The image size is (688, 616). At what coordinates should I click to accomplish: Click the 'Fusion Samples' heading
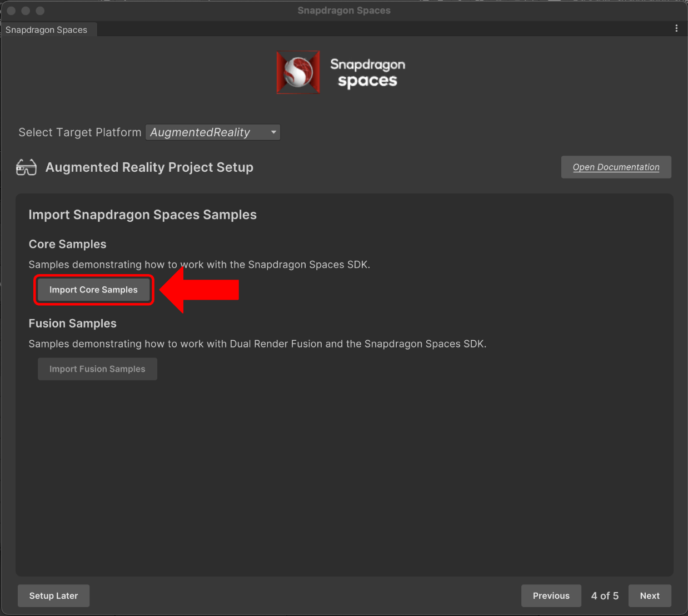73,324
